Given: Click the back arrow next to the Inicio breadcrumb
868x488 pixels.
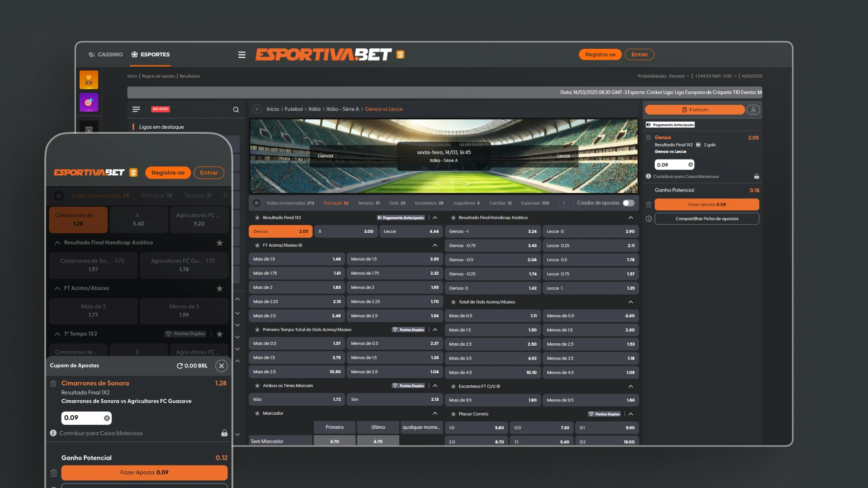Looking at the screenshot, I should [257, 109].
